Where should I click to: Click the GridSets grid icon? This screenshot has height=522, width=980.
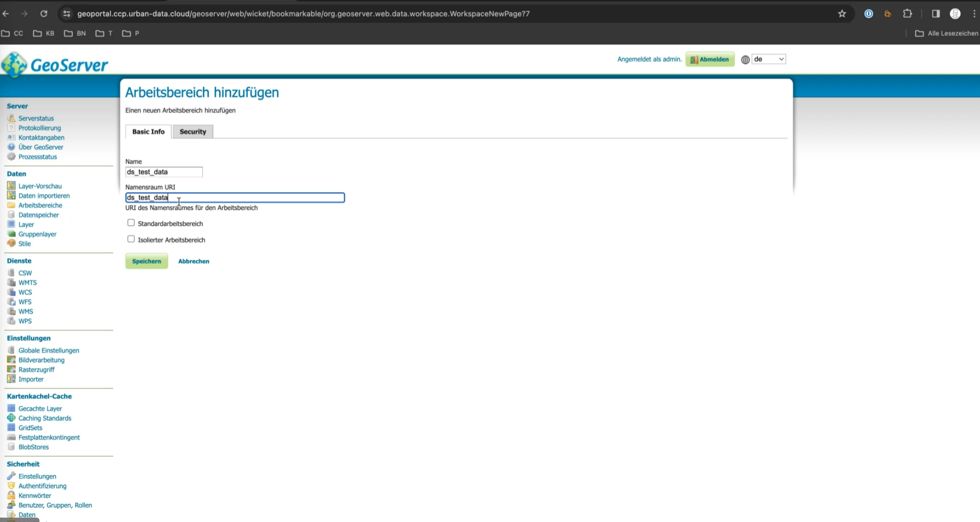(11, 428)
